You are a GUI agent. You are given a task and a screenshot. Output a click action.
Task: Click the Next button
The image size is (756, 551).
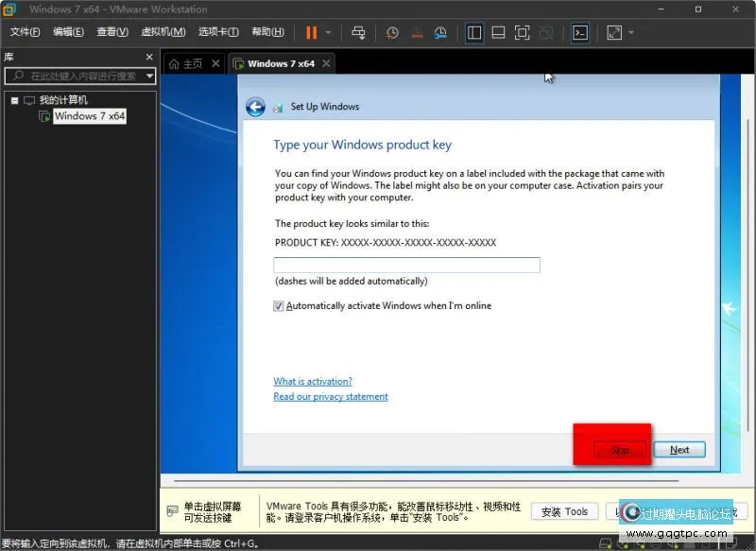tap(679, 450)
